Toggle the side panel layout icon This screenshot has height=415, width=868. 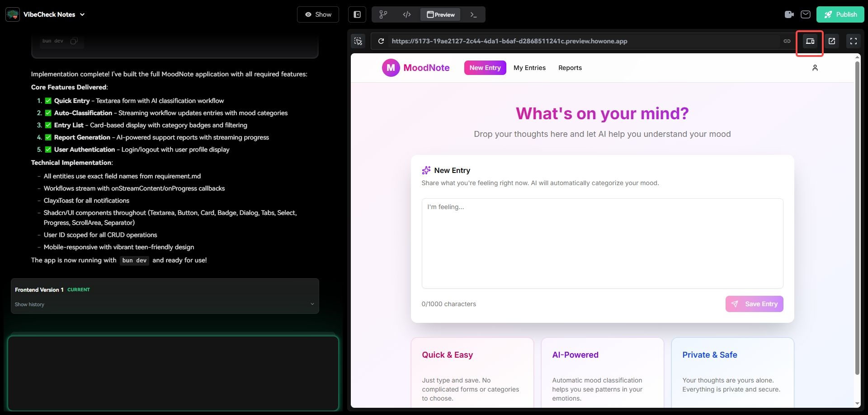coord(357,14)
